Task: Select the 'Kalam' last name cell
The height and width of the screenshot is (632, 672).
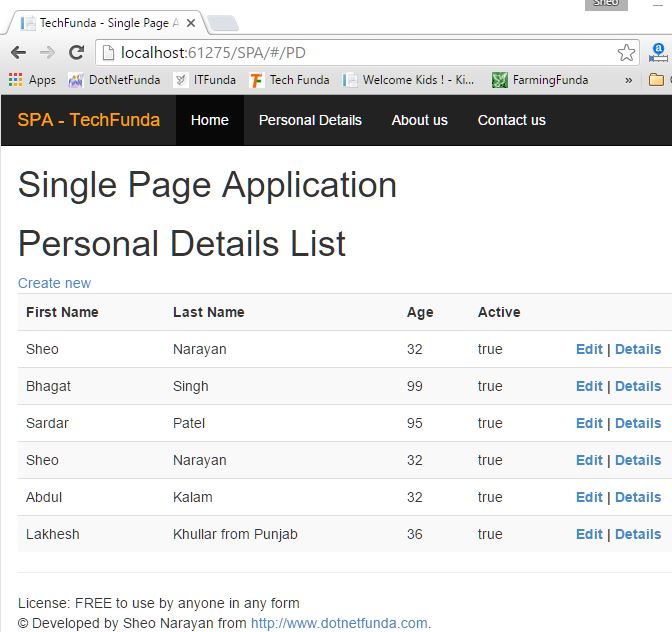Action: 193,497
